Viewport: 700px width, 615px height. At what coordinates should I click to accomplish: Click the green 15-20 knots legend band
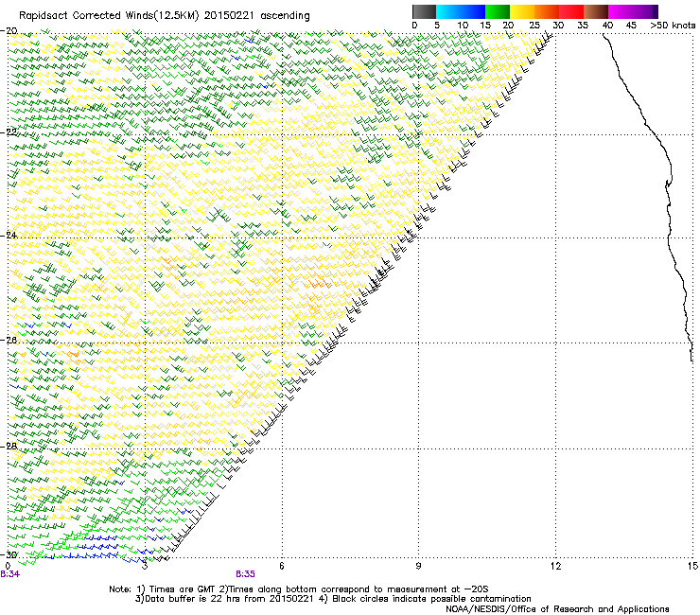[498, 11]
